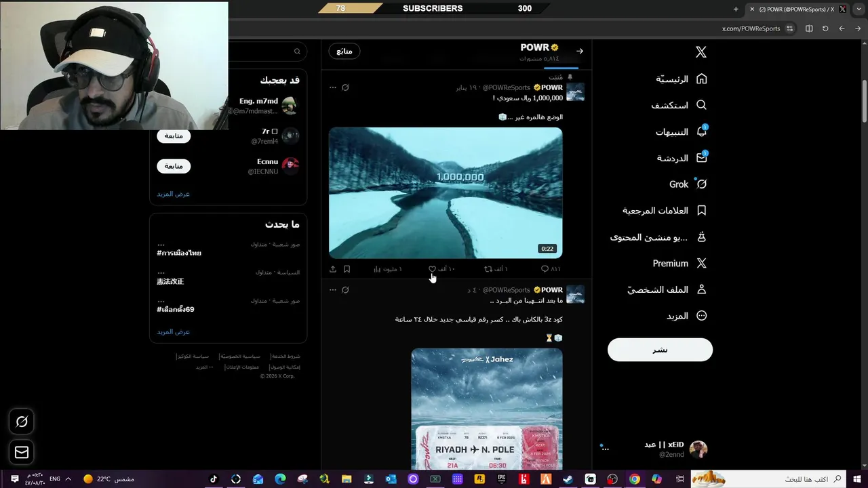The image size is (868, 488).
Task: Open POWR avatar on pinned post
Action: pos(575,92)
